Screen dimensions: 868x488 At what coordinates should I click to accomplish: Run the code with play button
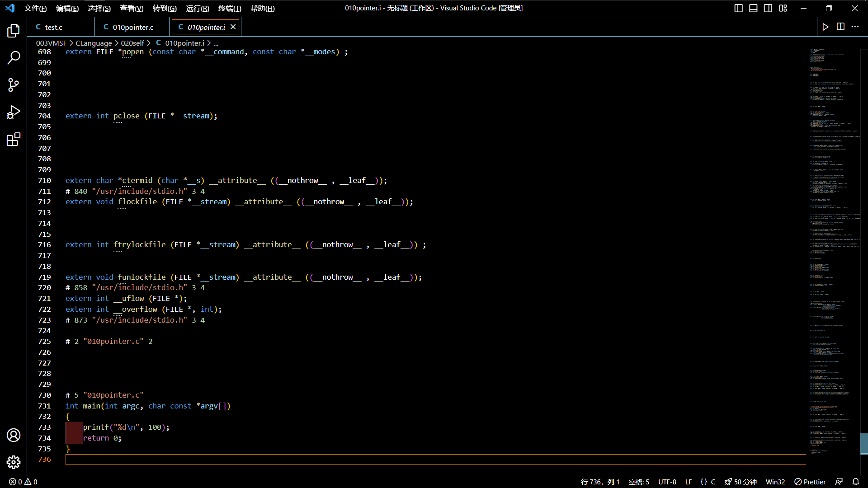pos(826,27)
